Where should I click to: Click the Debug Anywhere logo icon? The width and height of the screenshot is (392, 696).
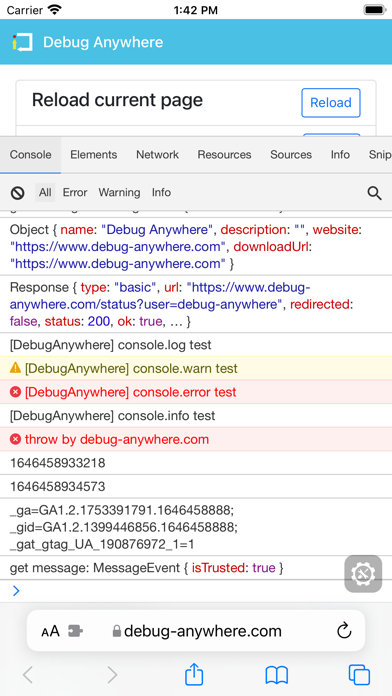22,42
